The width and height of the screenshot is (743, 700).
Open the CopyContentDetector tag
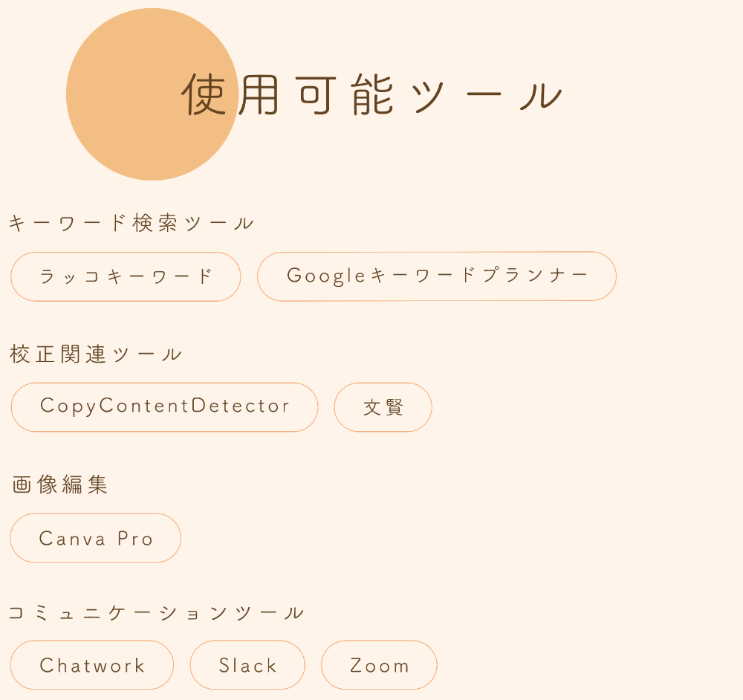(x=164, y=407)
